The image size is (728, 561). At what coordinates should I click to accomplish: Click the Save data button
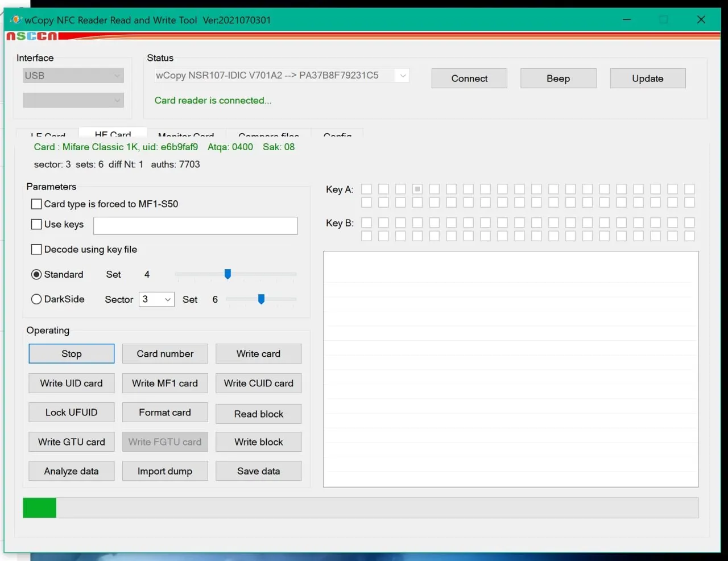(x=259, y=471)
